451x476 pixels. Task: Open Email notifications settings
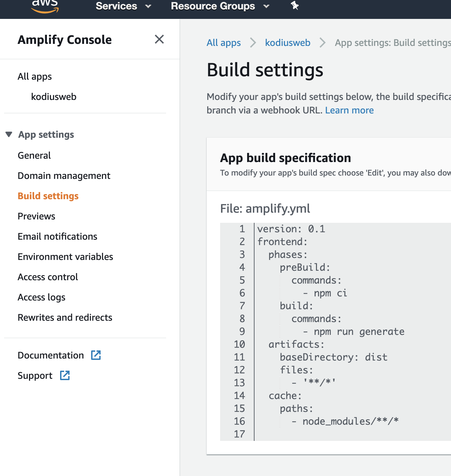point(57,236)
